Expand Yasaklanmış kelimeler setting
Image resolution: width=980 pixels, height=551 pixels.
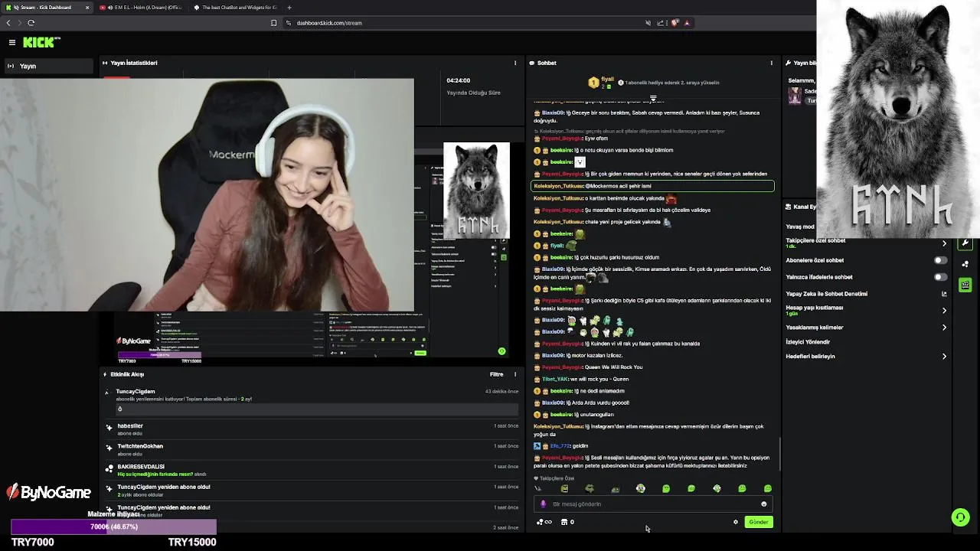pyautogui.click(x=867, y=328)
